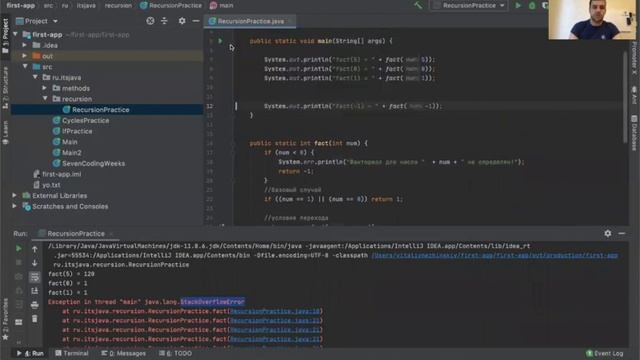640x360 pixels.
Task: Rerun RecursionPractice in the Run panel
Action: pyautogui.click(x=19, y=249)
